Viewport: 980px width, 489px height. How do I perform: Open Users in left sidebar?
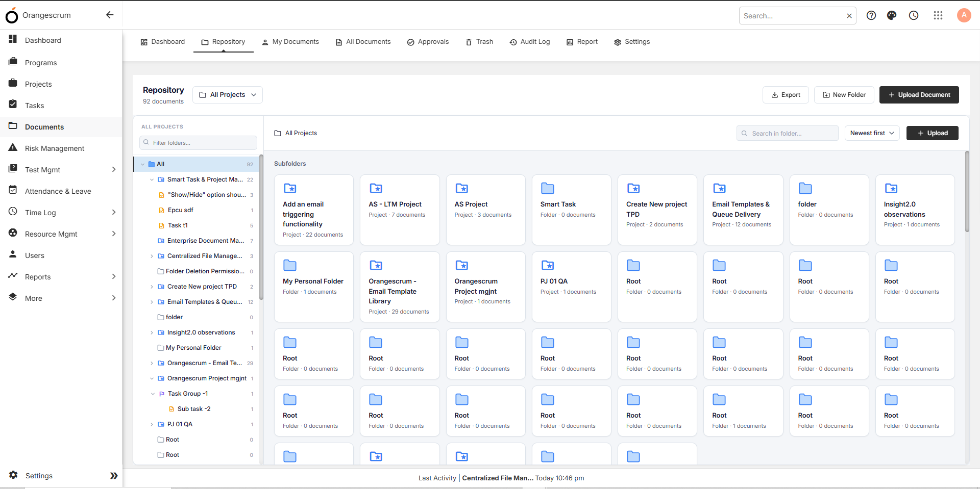click(x=61, y=255)
